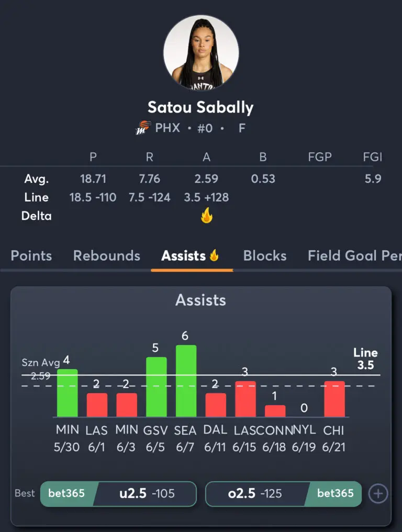Click the points line 18.5 -110 value

tap(93, 197)
